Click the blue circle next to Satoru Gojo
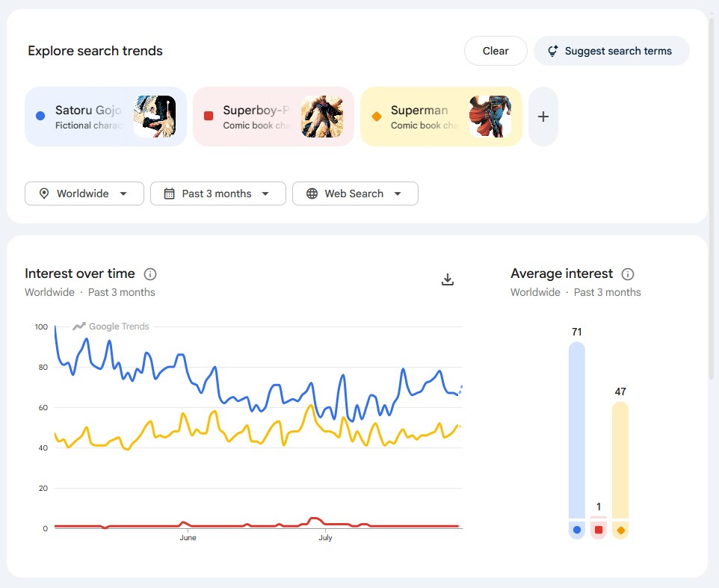 pos(40,116)
